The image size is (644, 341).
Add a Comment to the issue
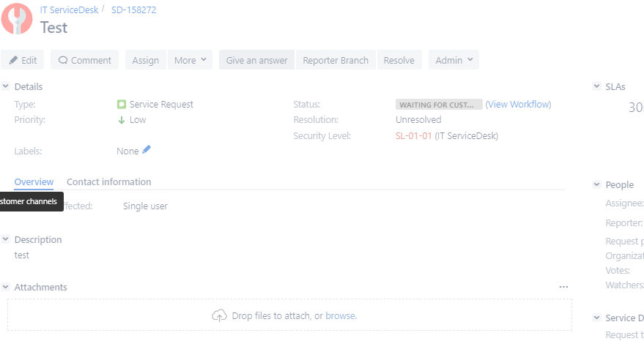pyautogui.click(x=84, y=60)
